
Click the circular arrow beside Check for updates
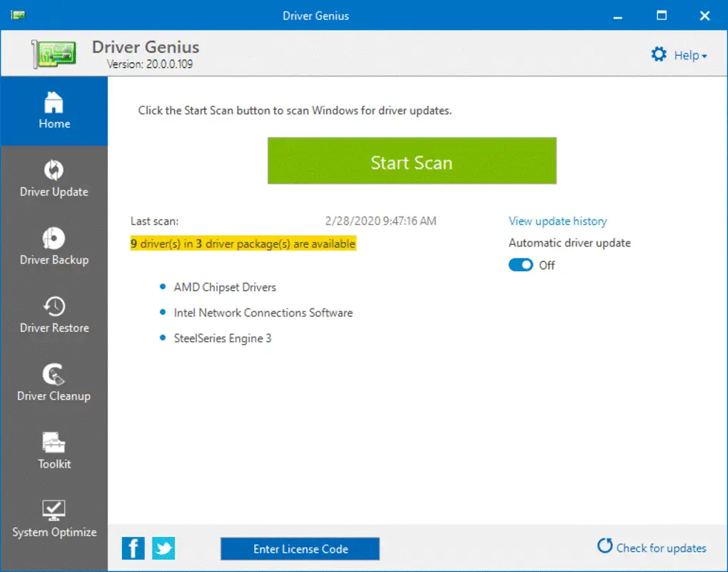[605, 546]
